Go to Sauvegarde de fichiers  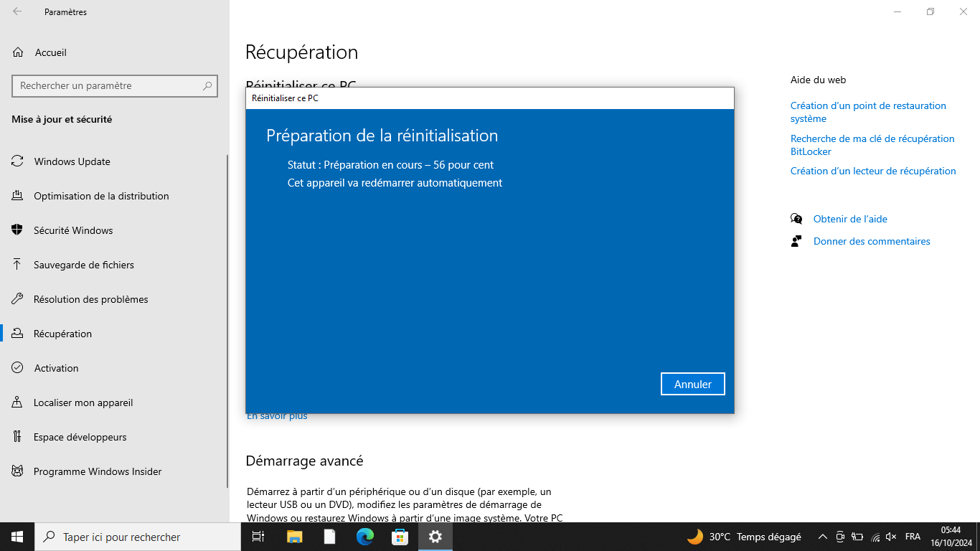tap(83, 265)
